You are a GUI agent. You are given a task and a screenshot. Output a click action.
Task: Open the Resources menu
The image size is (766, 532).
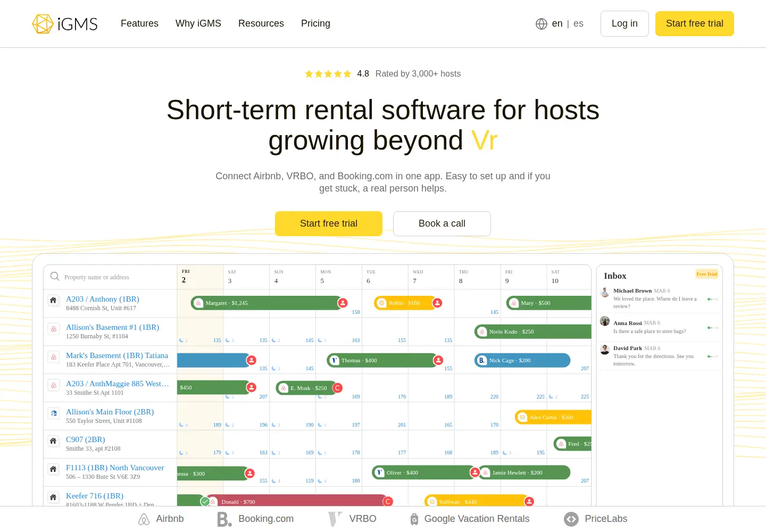pyautogui.click(x=261, y=23)
